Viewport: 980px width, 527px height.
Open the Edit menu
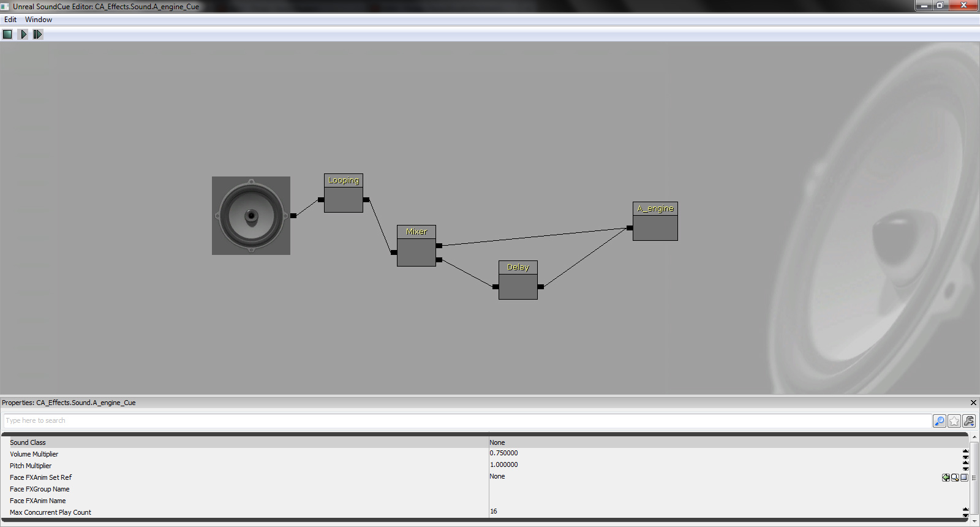[x=10, y=20]
